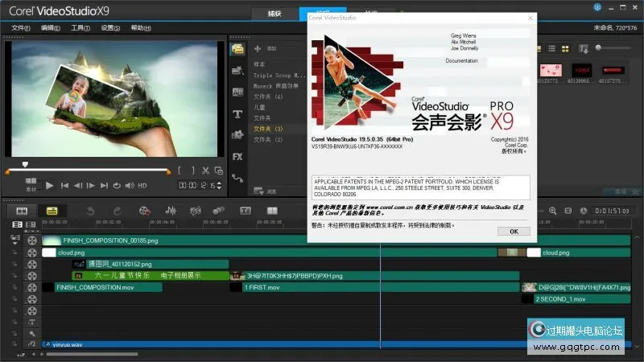The height and width of the screenshot is (362, 644).
Task: Set mark-out bracket in preview
Action: point(193,171)
